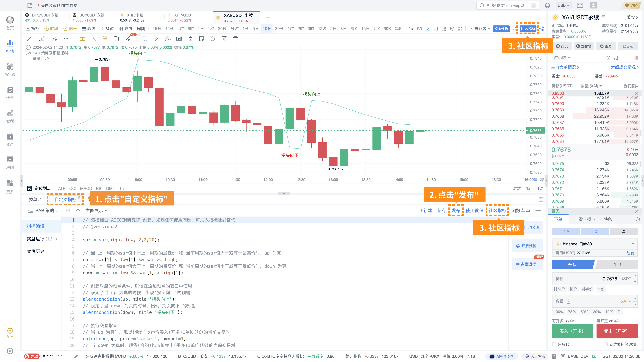Viewport: 644px width, 362px height.
Task: Open the Web3 sidebar section
Action: [10, 70]
